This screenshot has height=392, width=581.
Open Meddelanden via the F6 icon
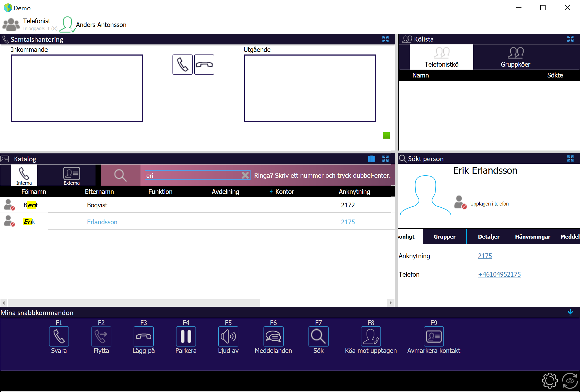273,336
